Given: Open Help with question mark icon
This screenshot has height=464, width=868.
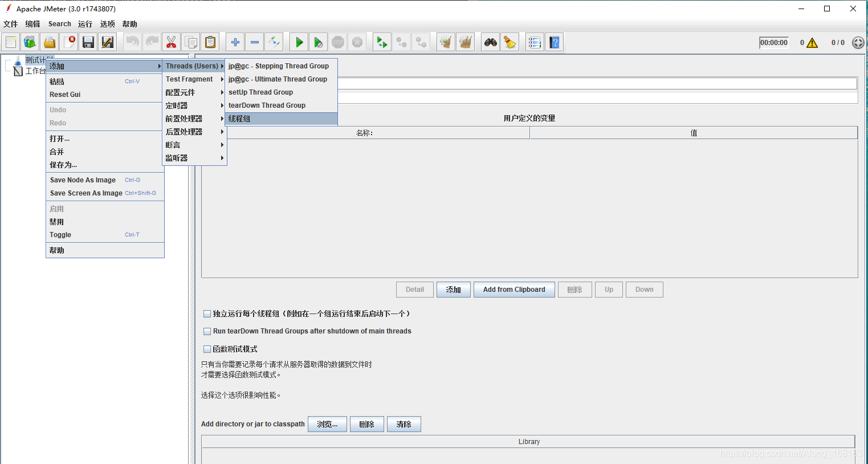Looking at the screenshot, I should [554, 42].
